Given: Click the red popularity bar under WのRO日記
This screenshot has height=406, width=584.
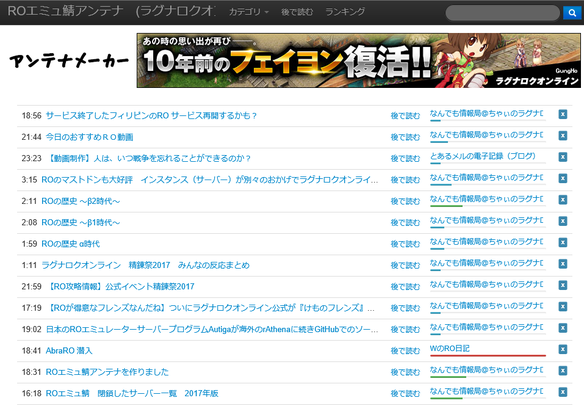Looking at the screenshot, I should click(488, 356).
